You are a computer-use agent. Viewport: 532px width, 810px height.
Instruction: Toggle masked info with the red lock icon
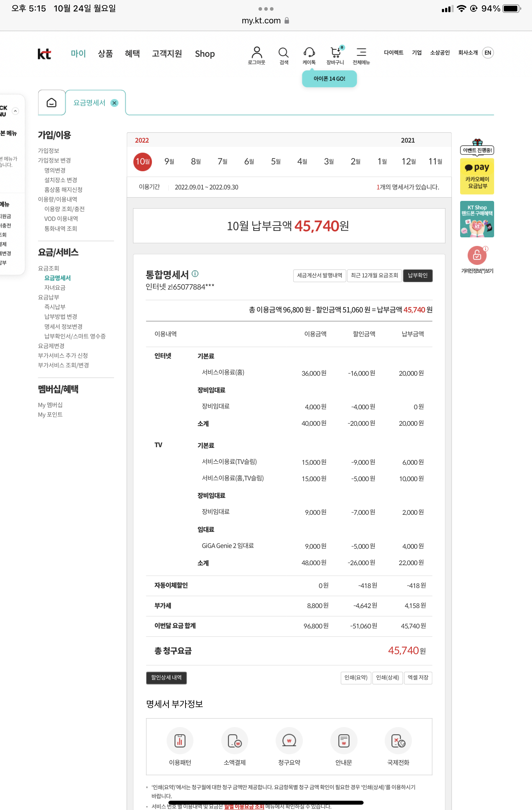(x=477, y=255)
